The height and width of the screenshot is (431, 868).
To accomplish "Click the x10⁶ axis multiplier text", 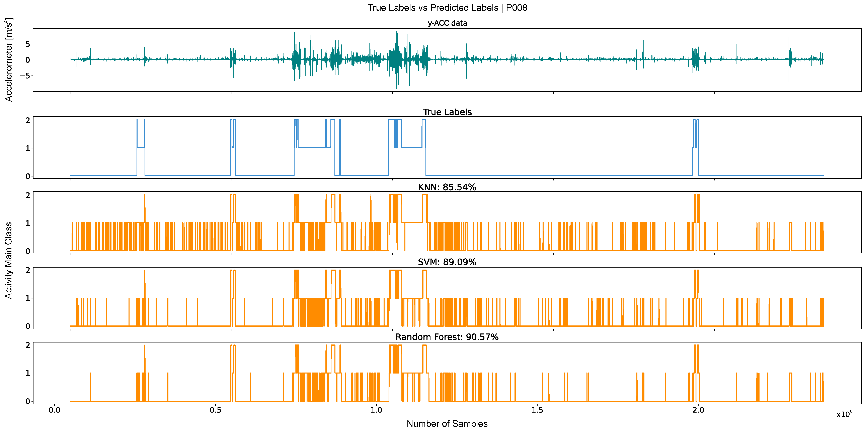I will [844, 414].
